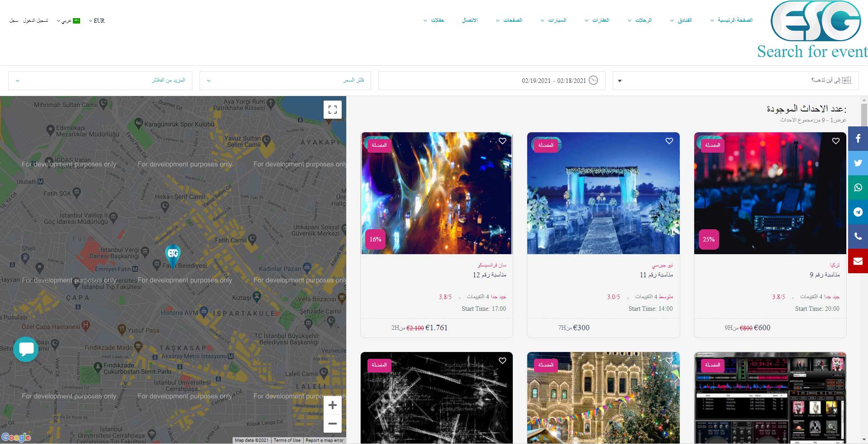Click the red email envelope icon
Viewport: 868px width, 444px height.
[858, 261]
